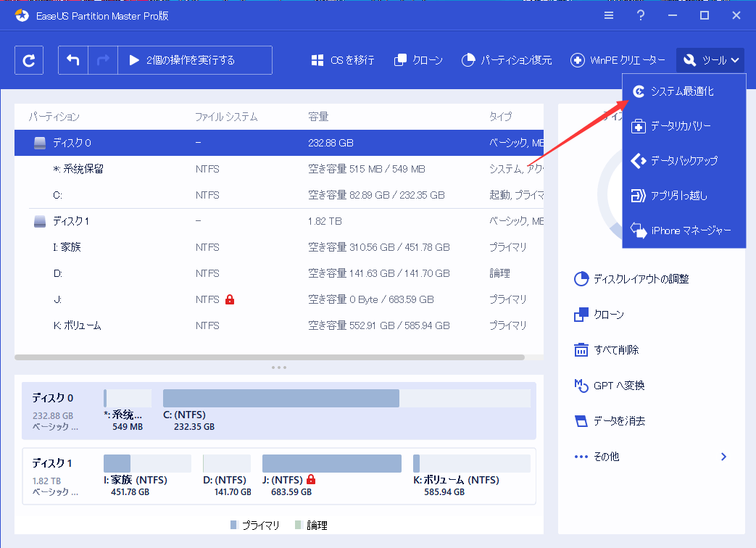Select C: (NTFS) bar in disk map

(346, 399)
